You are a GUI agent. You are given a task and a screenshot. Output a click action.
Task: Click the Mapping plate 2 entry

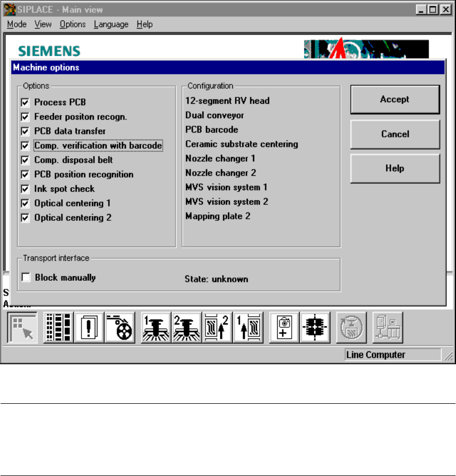pyautogui.click(x=218, y=216)
